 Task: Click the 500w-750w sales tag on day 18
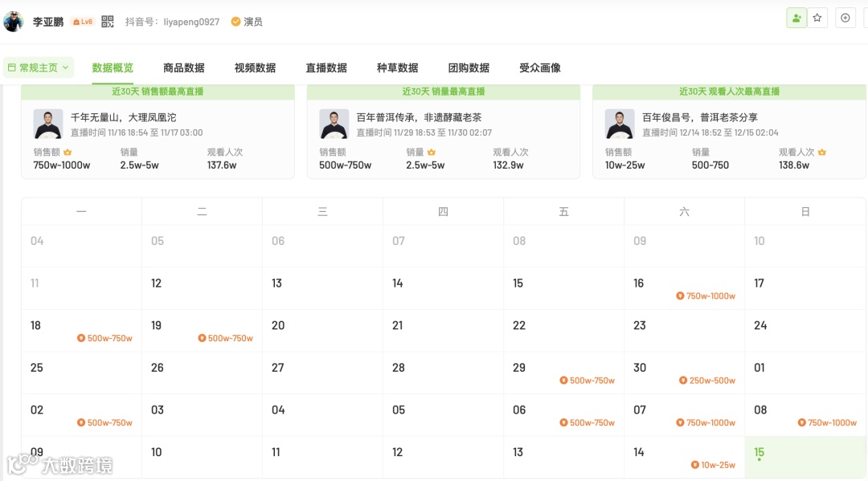coord(104,338)
